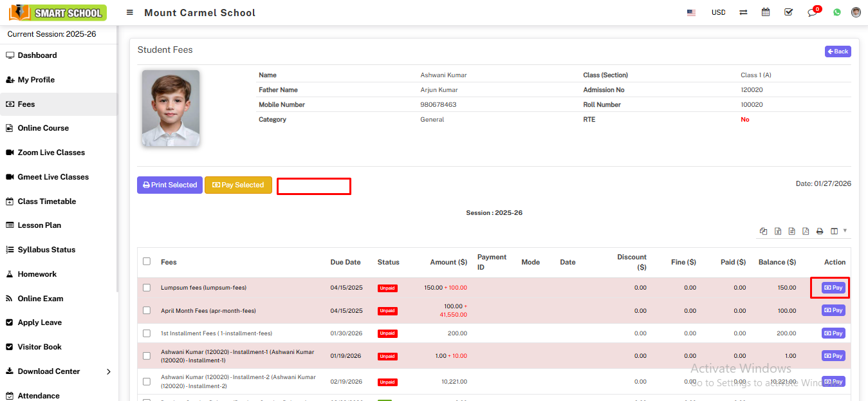Go to Online Exam in sidebar
Viewport: 868px width, 401px height.
[40, 299]
